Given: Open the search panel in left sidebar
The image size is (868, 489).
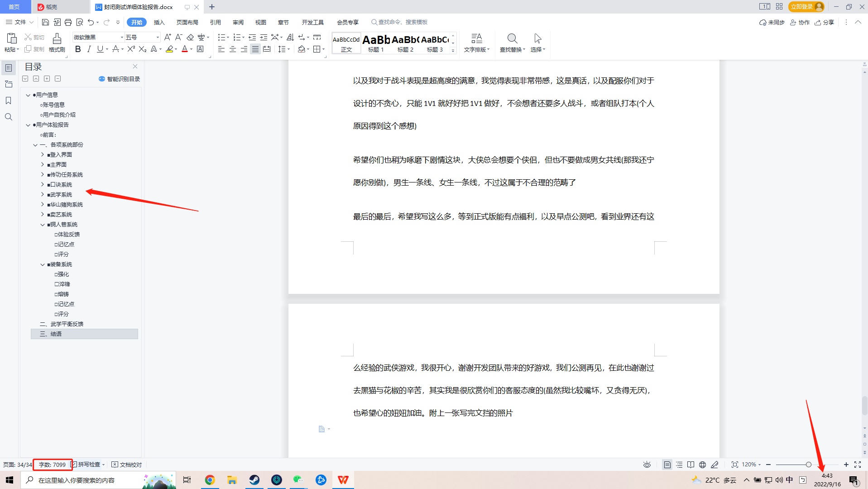Looking at the screenshot, I should click(8, 117).
